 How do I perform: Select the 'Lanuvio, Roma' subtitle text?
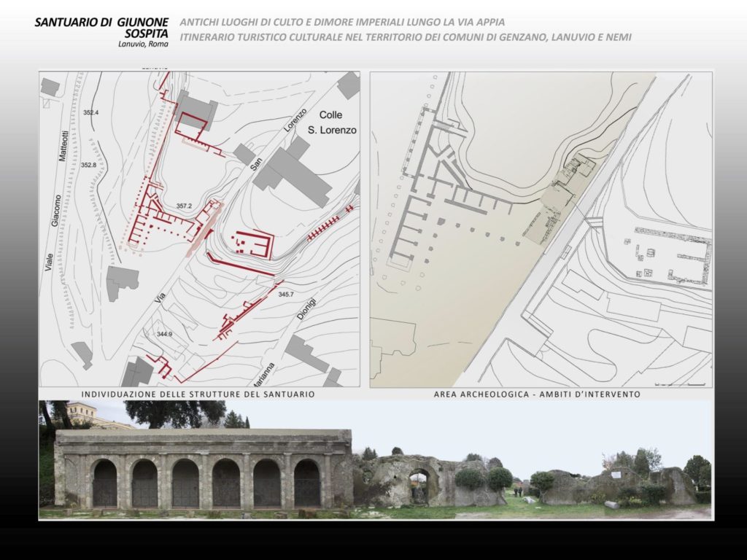click(143, 44)
